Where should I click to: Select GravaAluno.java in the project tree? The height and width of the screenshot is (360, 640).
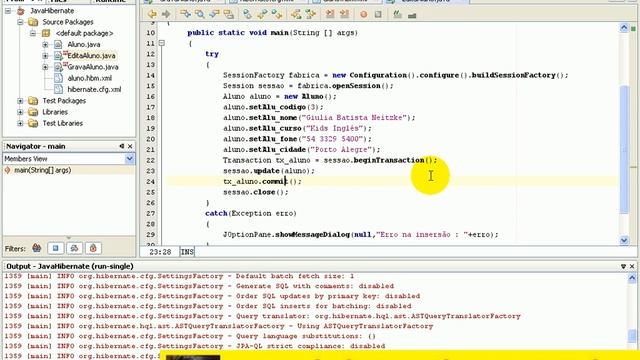point(93,67)
